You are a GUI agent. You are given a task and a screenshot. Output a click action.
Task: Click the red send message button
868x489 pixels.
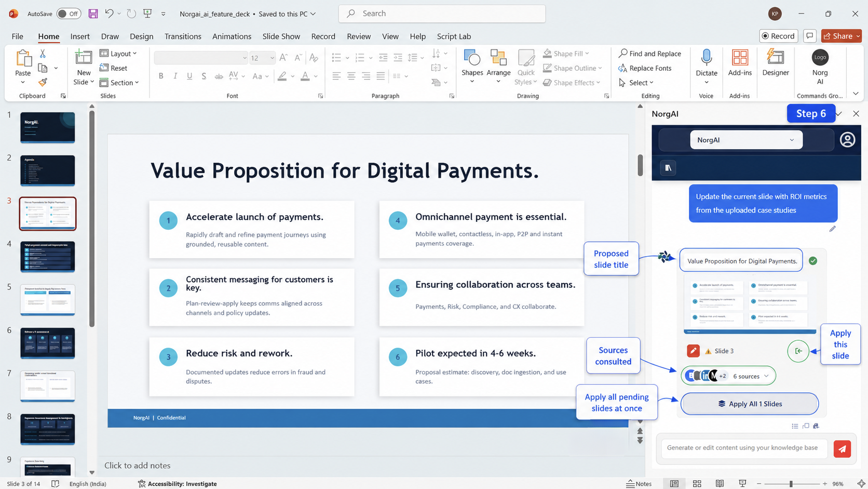coord(842,448)
